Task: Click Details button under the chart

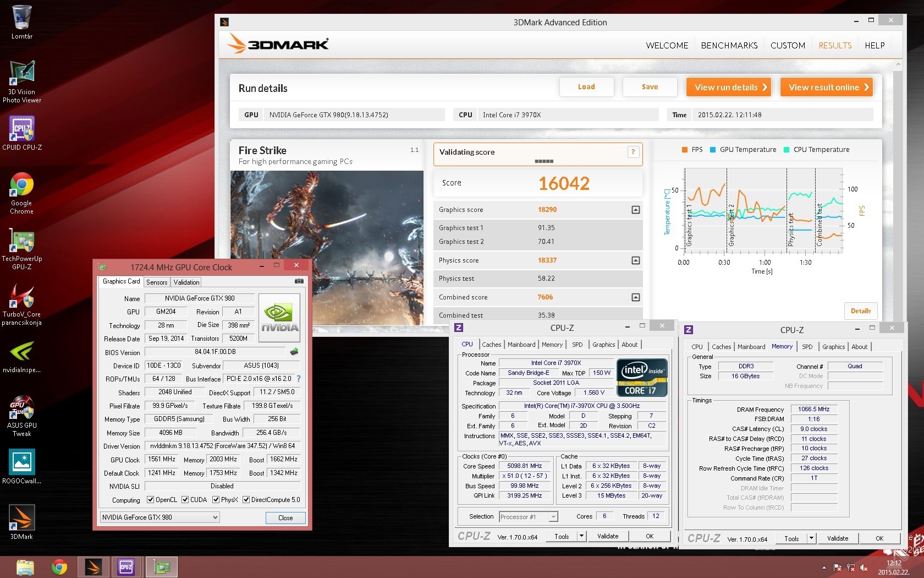Action: (861, 311)
